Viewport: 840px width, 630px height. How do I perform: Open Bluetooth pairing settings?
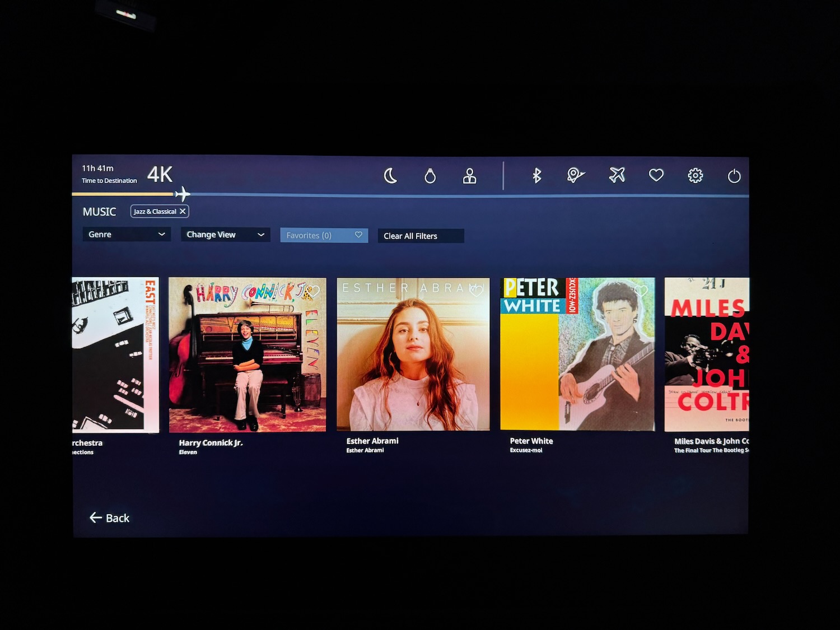click(536, 176)
